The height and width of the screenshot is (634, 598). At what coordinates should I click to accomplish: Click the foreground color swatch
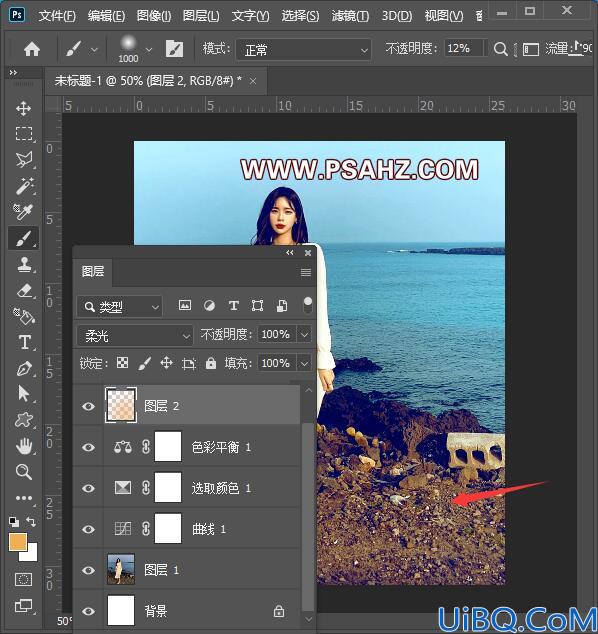[x=18, y=542]
